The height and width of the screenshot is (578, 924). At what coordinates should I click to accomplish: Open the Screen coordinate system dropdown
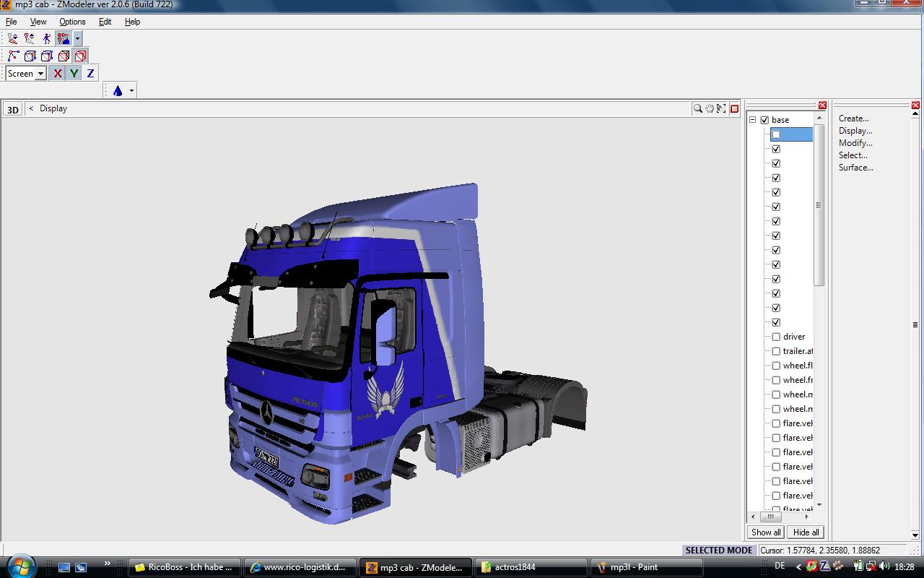(x=40, y=73)
